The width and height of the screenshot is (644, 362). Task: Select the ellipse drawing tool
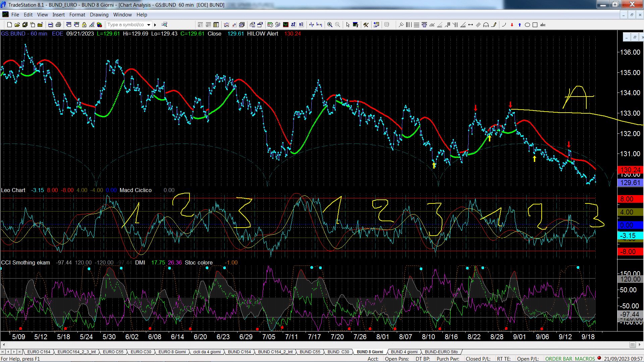tap(527, 25)
